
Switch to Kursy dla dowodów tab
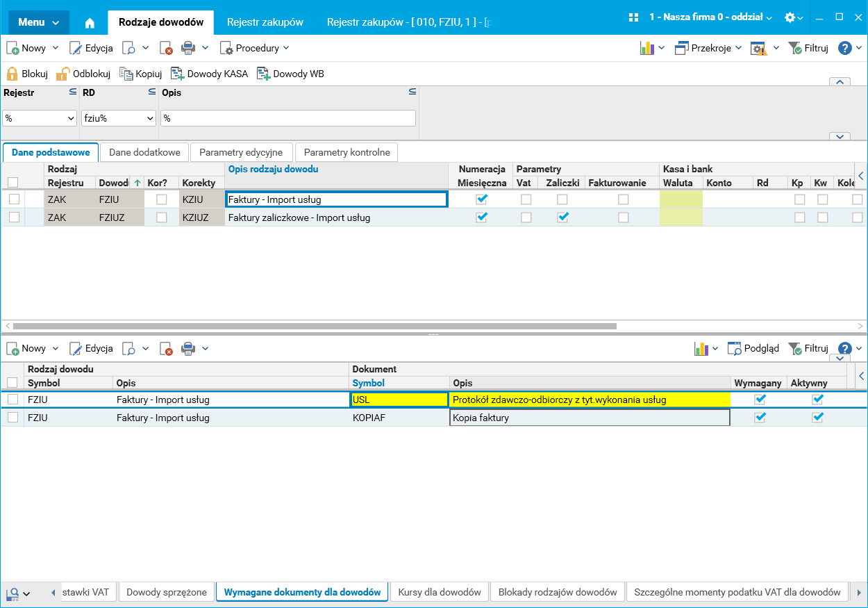click(440, 592)
